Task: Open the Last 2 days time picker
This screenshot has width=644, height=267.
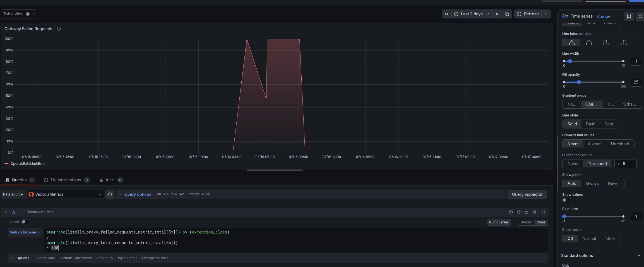Action: point(472,14)
